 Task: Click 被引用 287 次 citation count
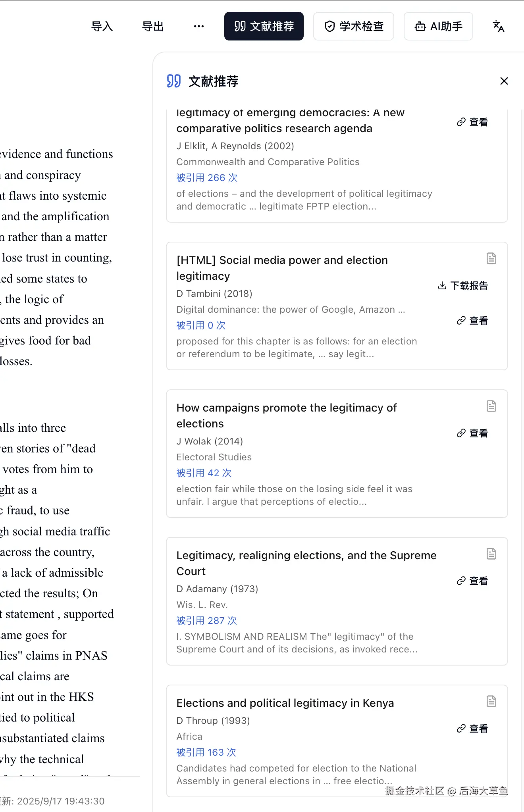point(206,621)
